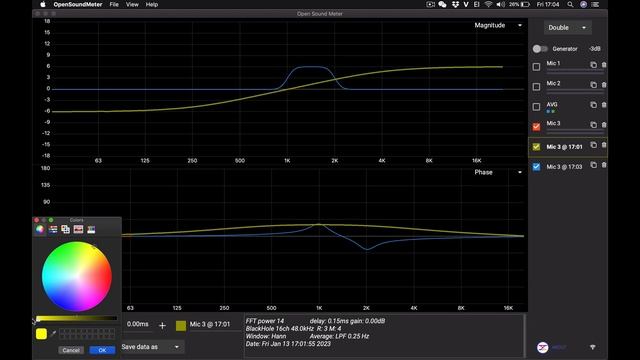
Task: Open macOS Spotlight search
Action: [570, 4]
